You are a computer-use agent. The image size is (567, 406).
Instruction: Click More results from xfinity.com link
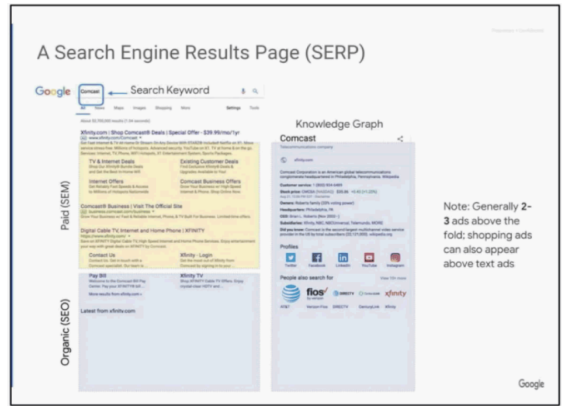[115, 294]
